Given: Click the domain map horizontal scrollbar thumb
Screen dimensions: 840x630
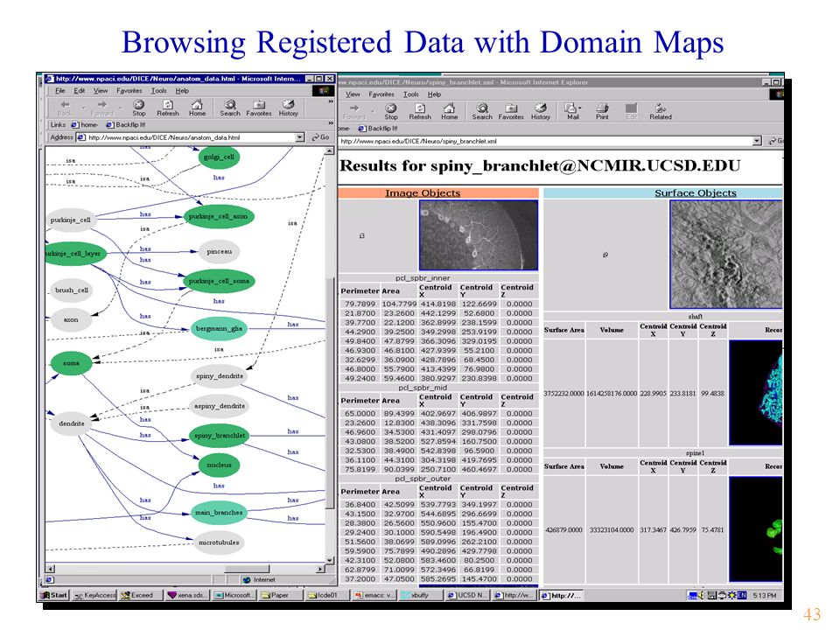Looking at the screenshot, I should 247,569.
